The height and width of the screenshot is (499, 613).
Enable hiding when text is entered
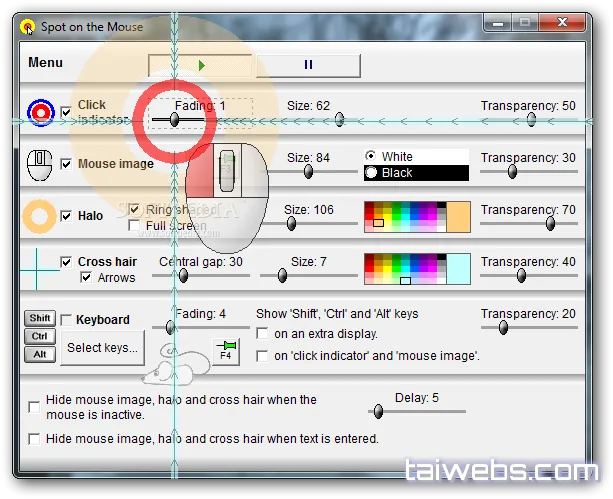pos(34,439)
